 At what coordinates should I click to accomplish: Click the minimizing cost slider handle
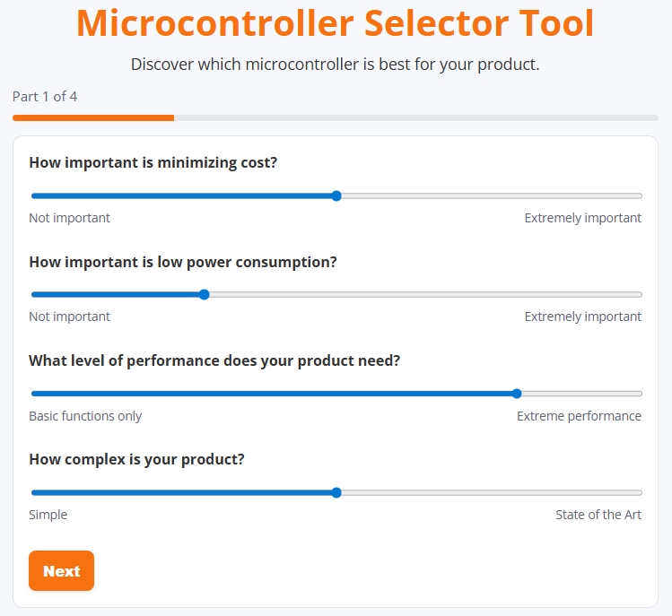[x=336, y=195]
